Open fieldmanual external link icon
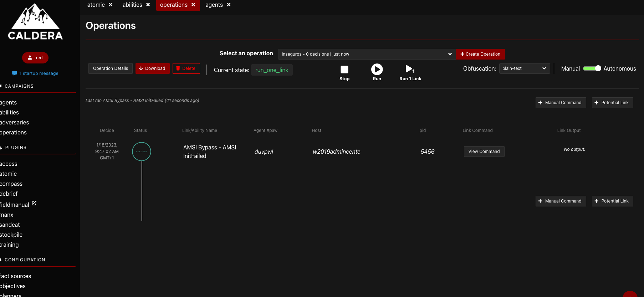Image resolution: width=644 pixels, height=297 pixels. click(x=34, y=203)
